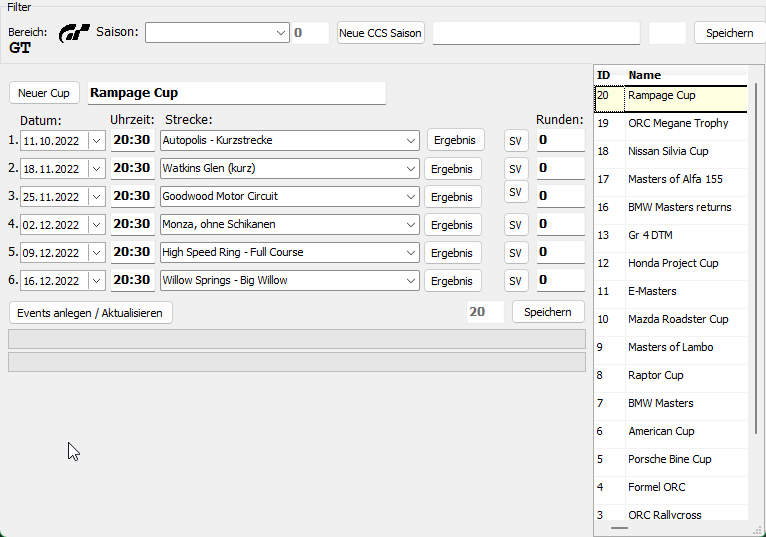Screen dimensions: 766x537
Task: Click the top-right Speichern button
Action: [729, 33]
